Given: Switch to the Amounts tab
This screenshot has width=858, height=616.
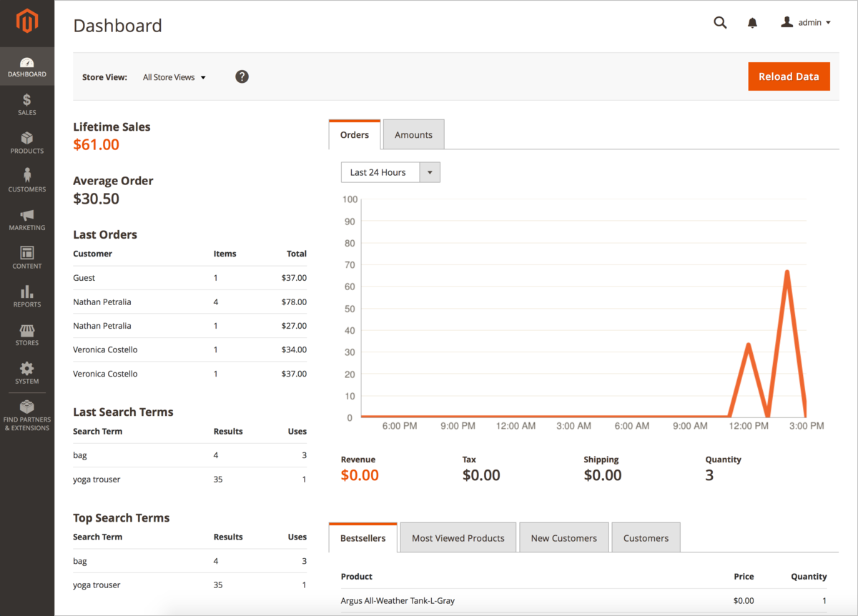Looking at the screenshot, I should click(x=413, y=134).
